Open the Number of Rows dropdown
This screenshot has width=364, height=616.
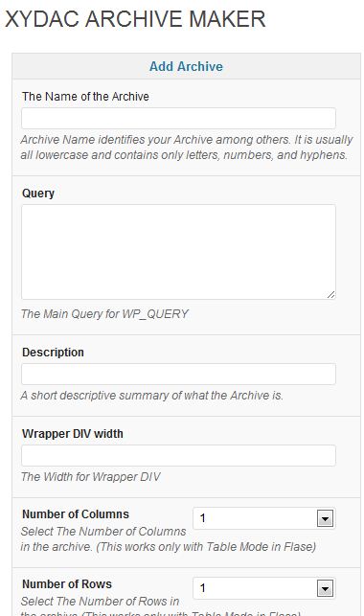point(264,588)
